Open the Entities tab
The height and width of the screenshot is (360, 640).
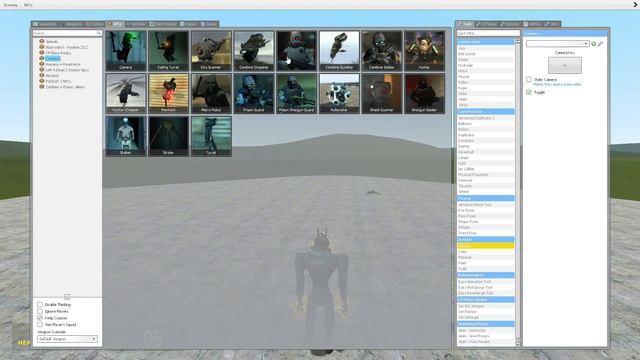tap(94, 24)
